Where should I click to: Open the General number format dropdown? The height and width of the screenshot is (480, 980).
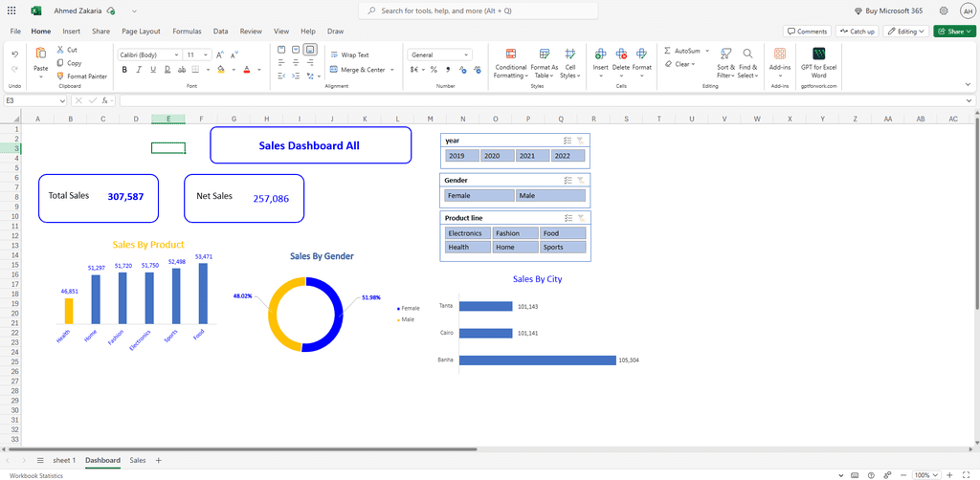coord(466,55)
